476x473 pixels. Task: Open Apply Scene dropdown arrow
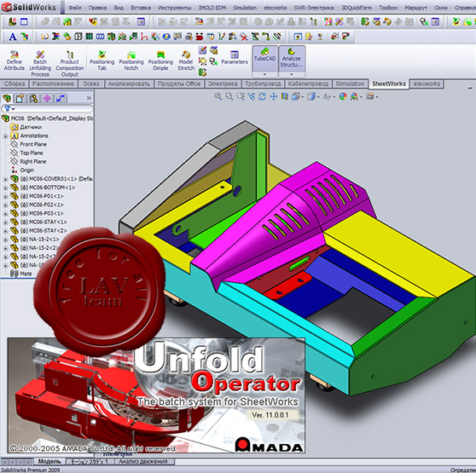(361, 97)
